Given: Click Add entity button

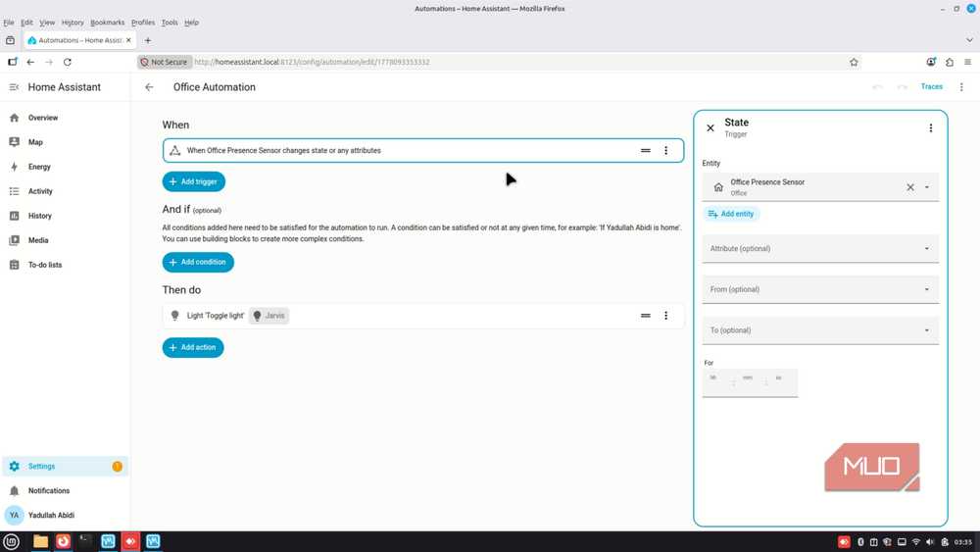Looking at the screenshot, I should (x=731, y=214).
